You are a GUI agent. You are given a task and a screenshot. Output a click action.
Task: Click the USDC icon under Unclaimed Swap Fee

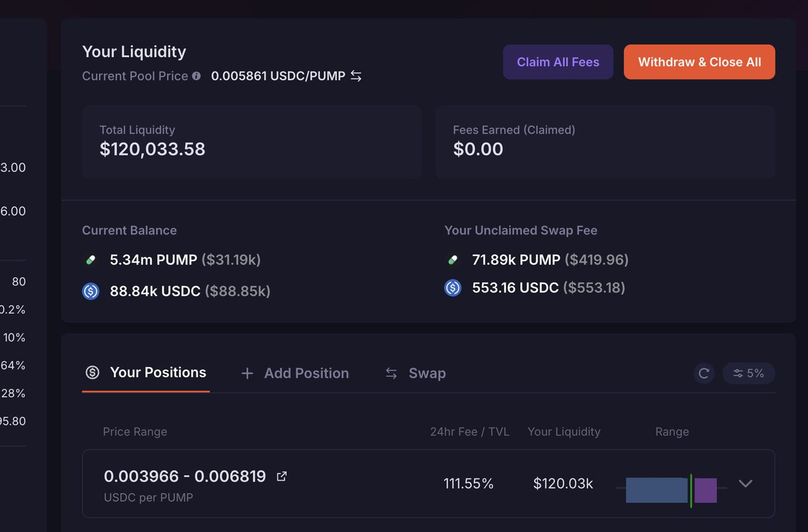[452, 288]
